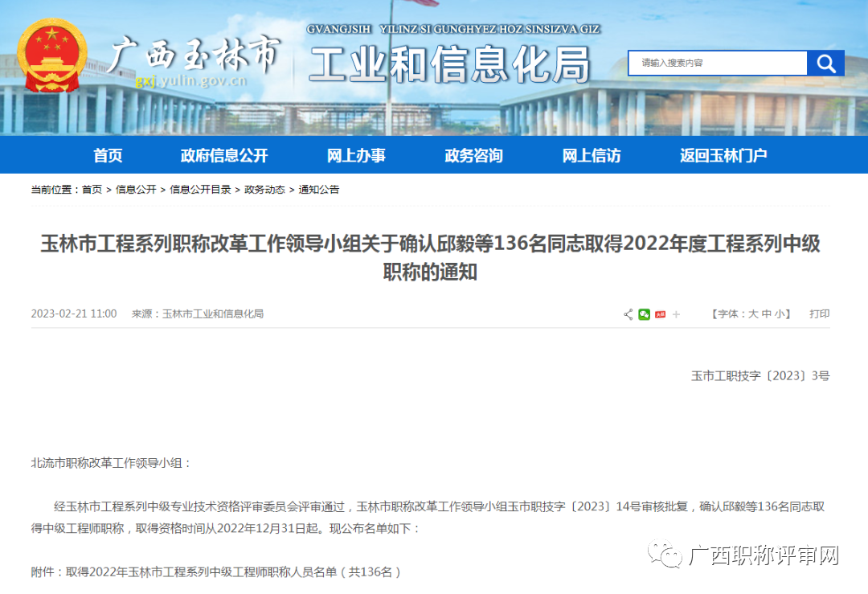Go to 网上办事 menu
868x594 pixels.
(356, 156)
